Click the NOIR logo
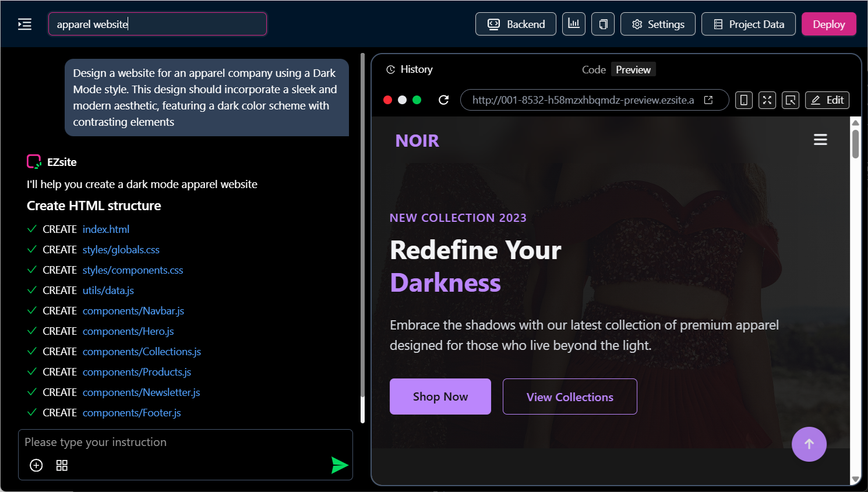 417,140
